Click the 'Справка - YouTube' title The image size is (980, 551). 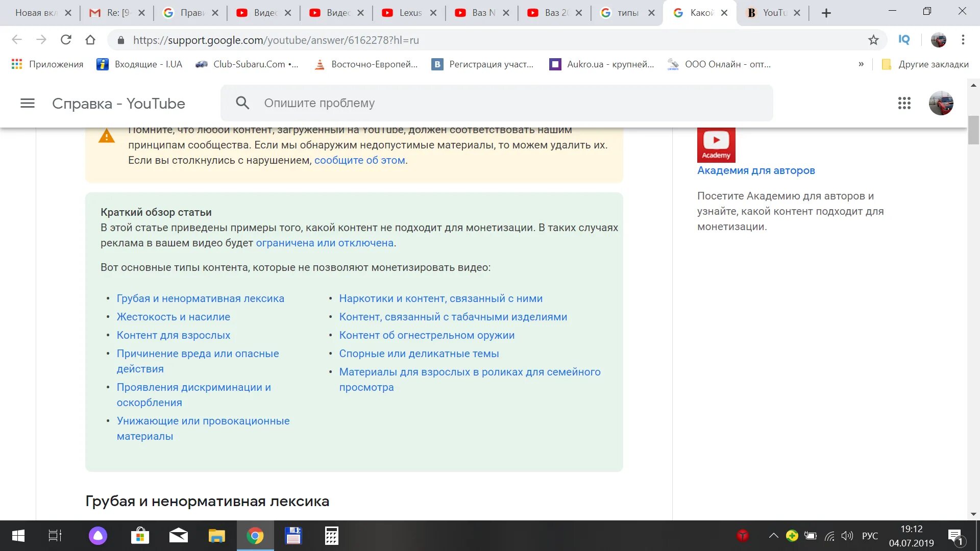[x=118, y=104]
